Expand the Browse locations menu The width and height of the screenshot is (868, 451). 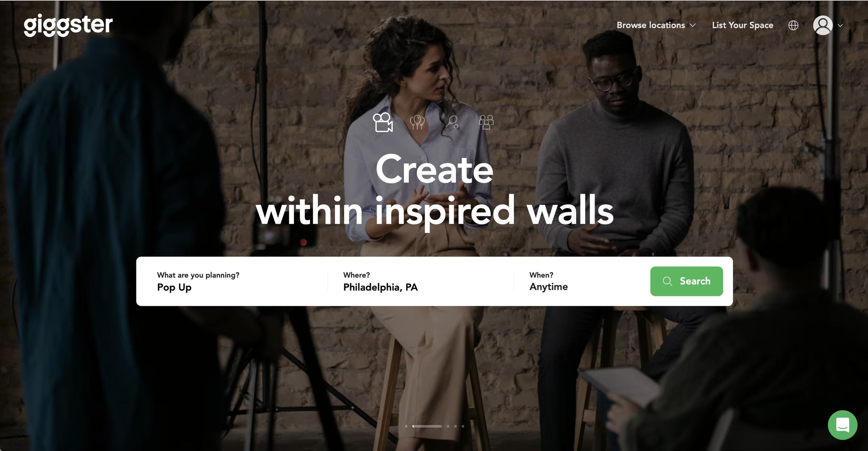click(x=656, y=25)
